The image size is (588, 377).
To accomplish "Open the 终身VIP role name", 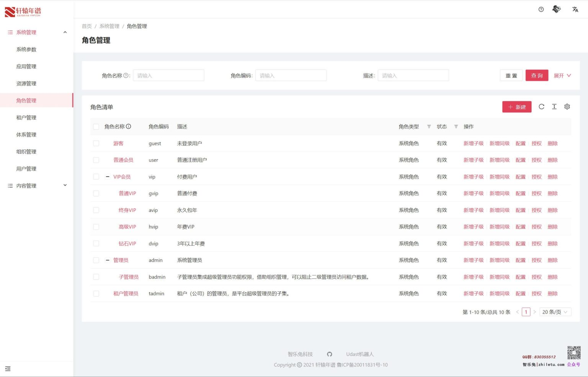I will click(127, 210).
